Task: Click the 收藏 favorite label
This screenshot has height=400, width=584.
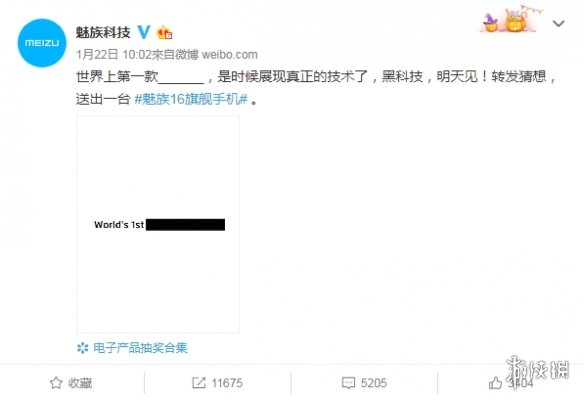Action: tap(80, 383)
